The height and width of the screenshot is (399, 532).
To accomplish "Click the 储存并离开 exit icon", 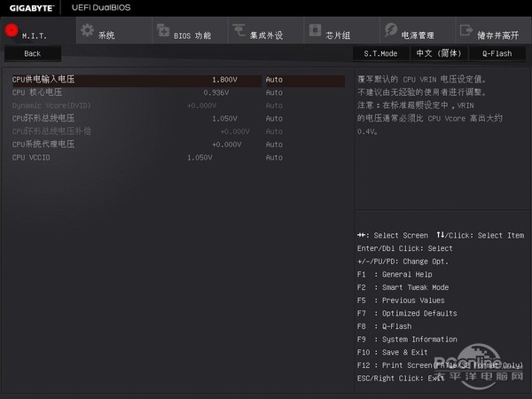I will (x=466, y=30).
